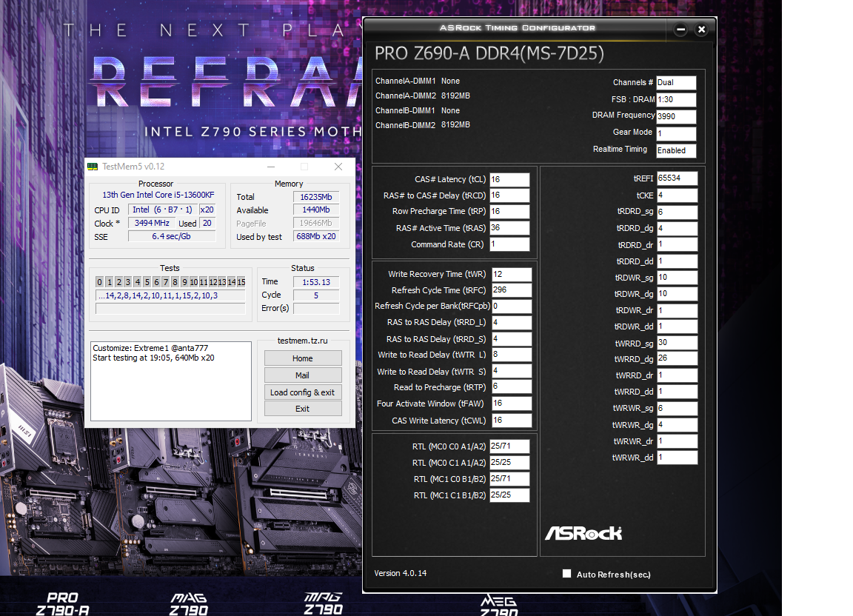Minimize the ASRock Timing Configurator window
853x616 pixels.
coord(680,30)
